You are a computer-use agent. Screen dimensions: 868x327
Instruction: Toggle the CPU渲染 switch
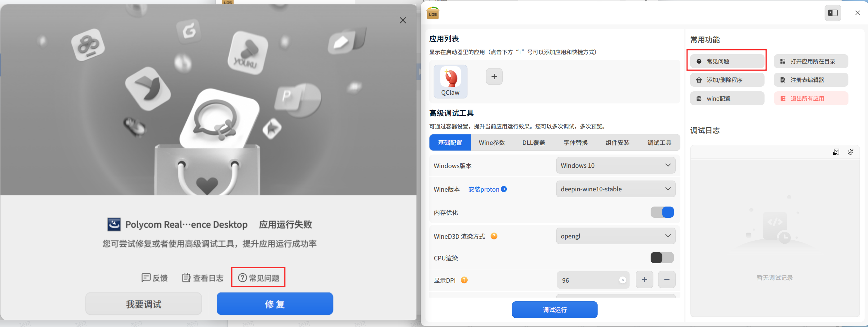(662, 258)
